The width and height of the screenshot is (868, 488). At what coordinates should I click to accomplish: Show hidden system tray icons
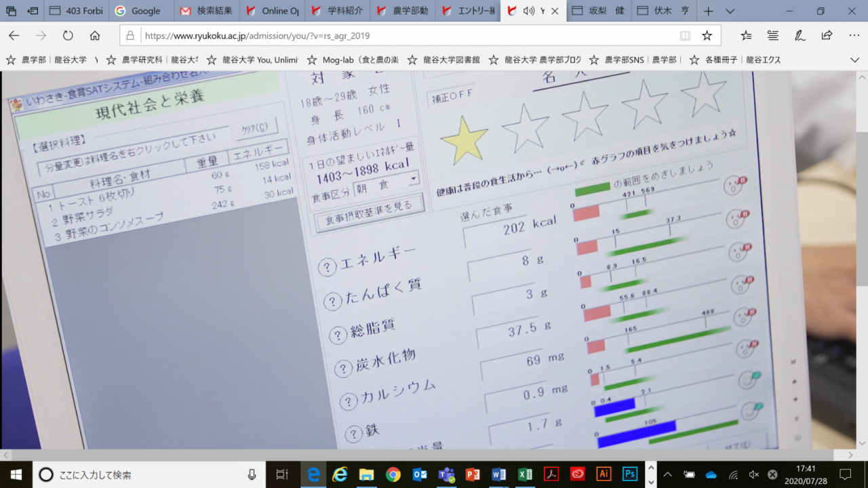668,474
